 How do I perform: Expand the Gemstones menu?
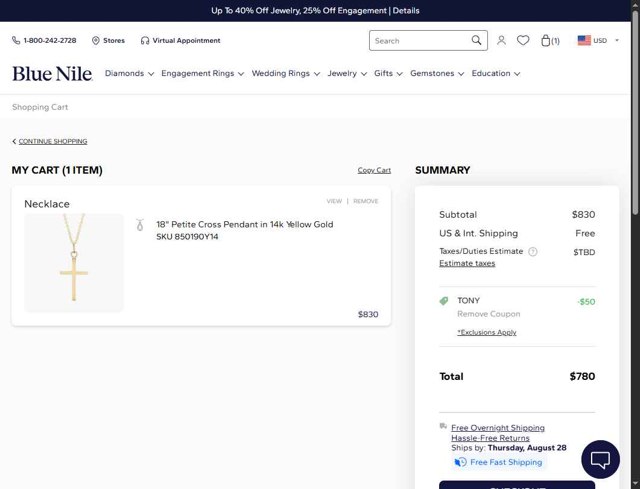(x=437, y=73)
